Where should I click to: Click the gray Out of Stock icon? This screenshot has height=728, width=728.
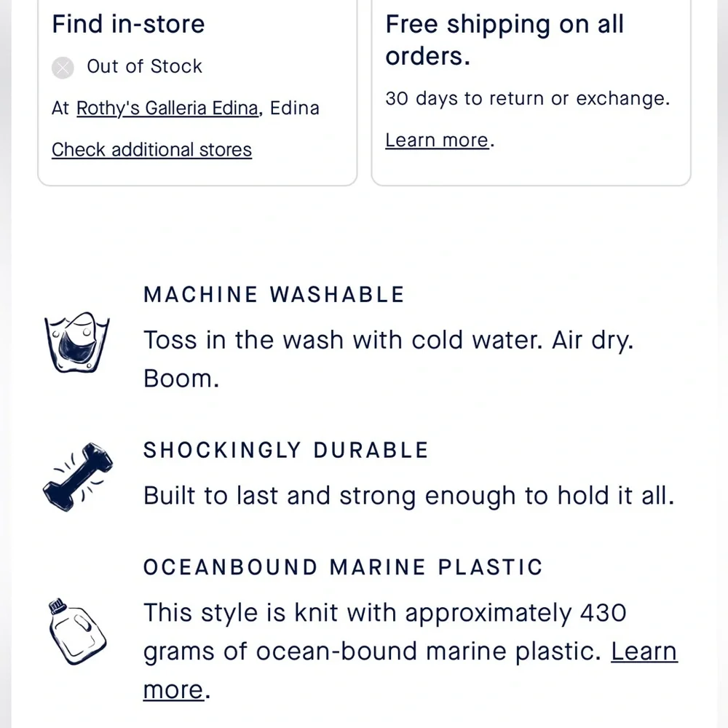[x=63, y=68]
